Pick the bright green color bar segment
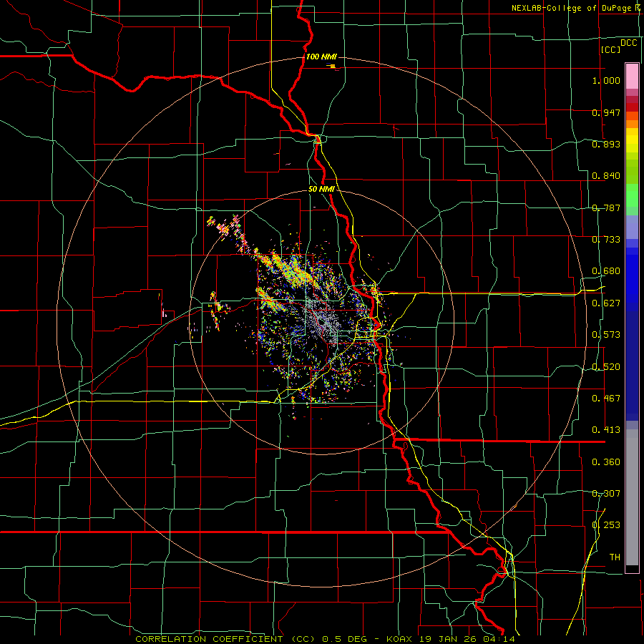Screen dimensions: 644x644 (x=632, y=195)
